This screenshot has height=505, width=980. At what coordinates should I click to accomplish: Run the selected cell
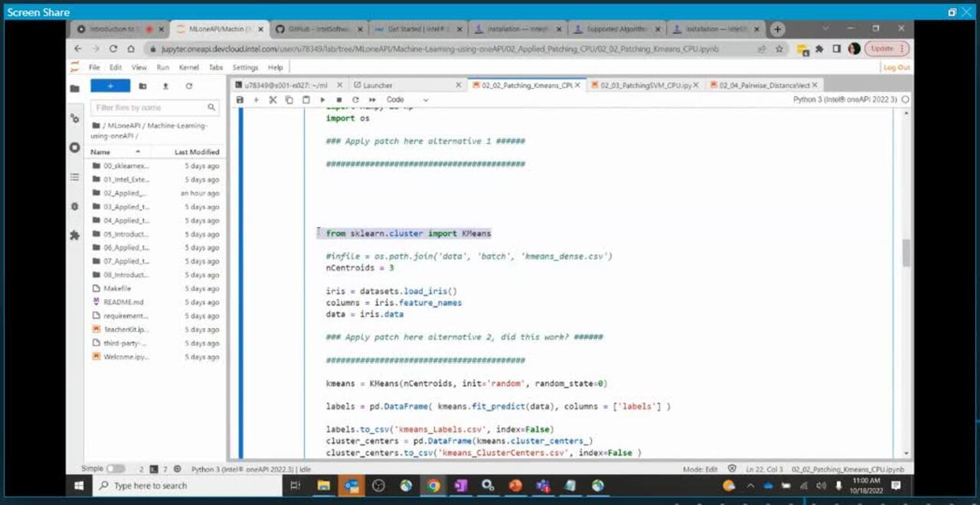click(322, 100)
